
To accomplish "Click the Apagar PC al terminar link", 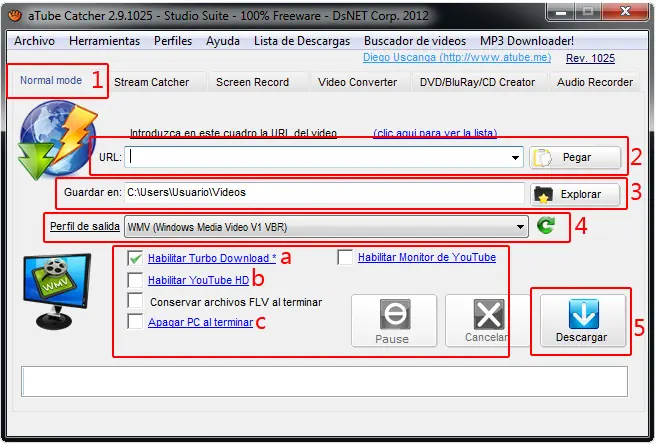I will pos(200,322).
